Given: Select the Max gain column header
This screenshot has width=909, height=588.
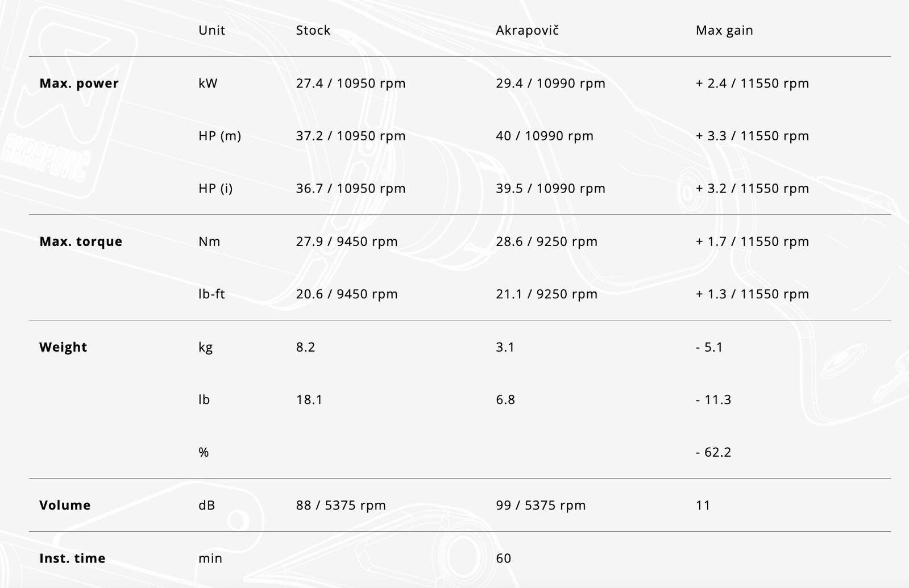Looking at the screenshot, I should pos(724,30).
